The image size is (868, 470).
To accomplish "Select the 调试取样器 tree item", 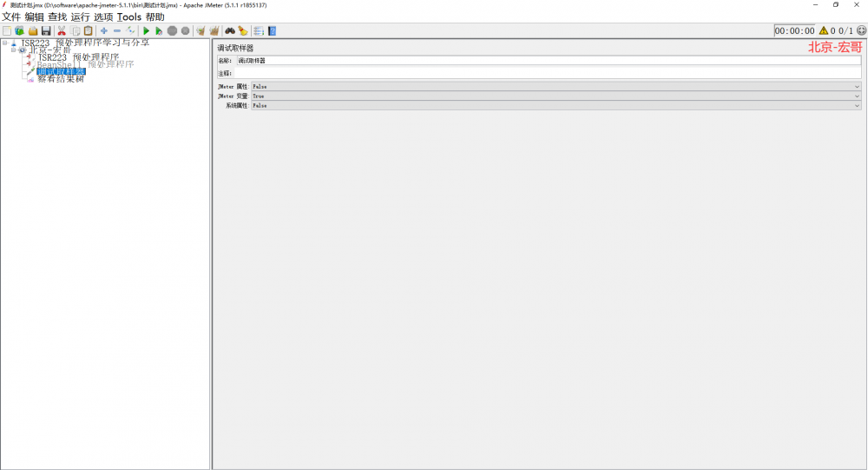I will tap(61, 71).
